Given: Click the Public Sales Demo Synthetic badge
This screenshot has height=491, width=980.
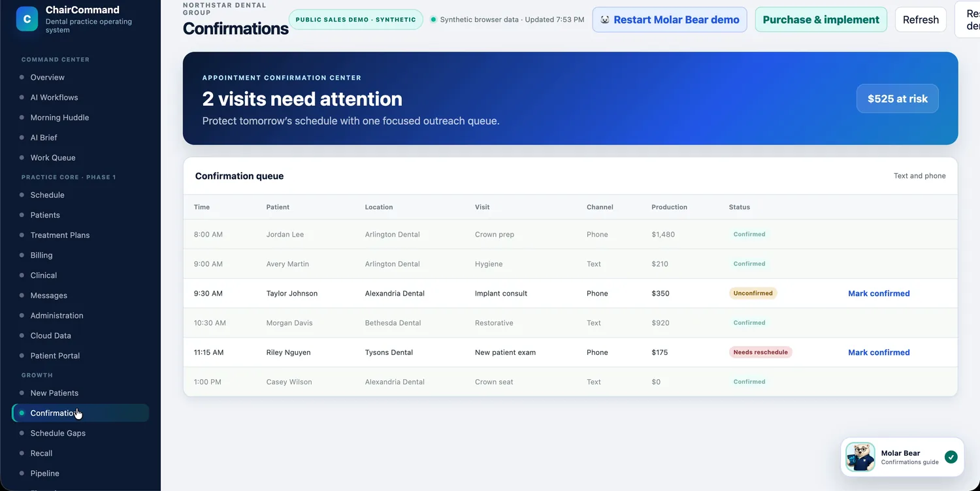Looking at the screenshot, I should 355,20.
